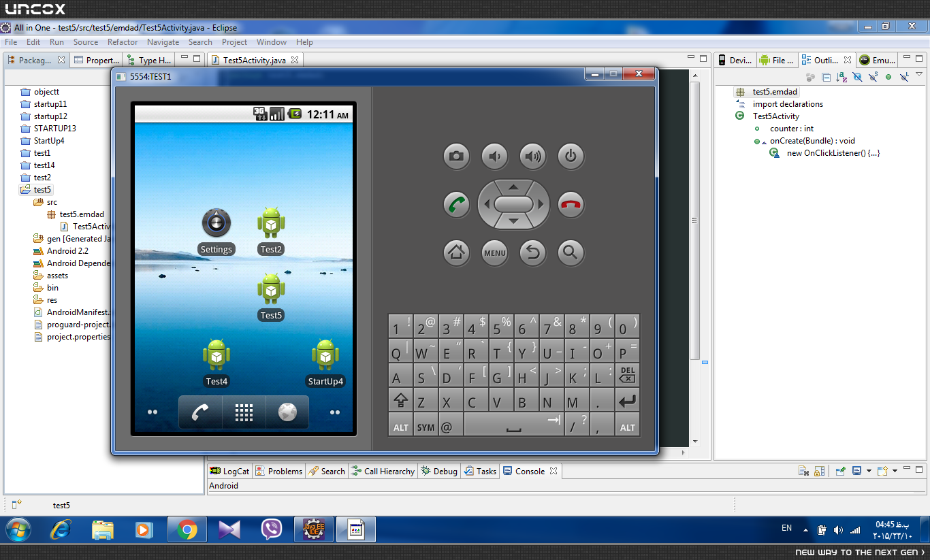Collapse all nodes in Outline view

tap(827, 78)
